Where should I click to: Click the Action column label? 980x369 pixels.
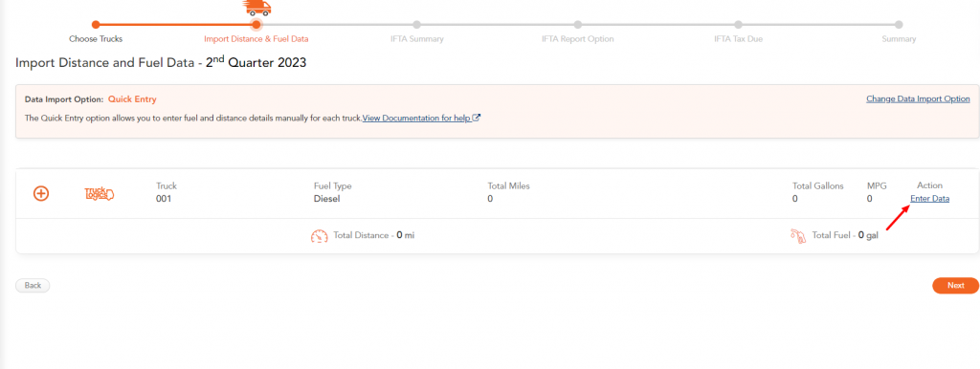pos(929,185)
